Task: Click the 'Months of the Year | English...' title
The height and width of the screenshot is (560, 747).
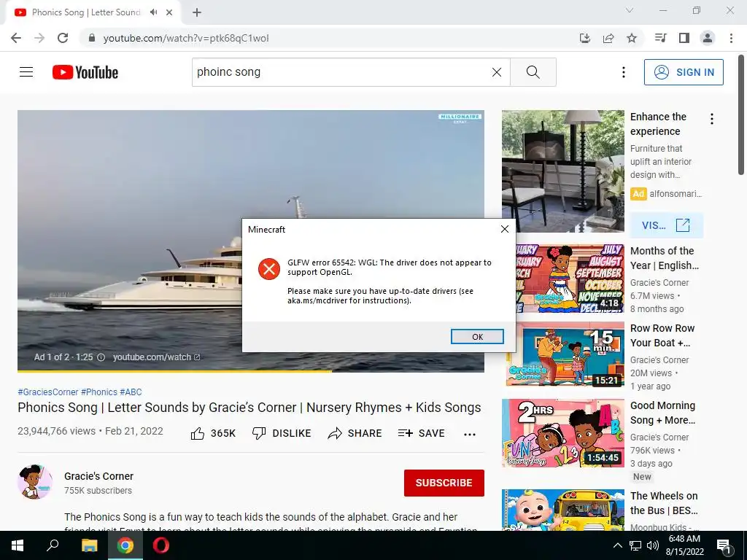Action: pos(664,258)
